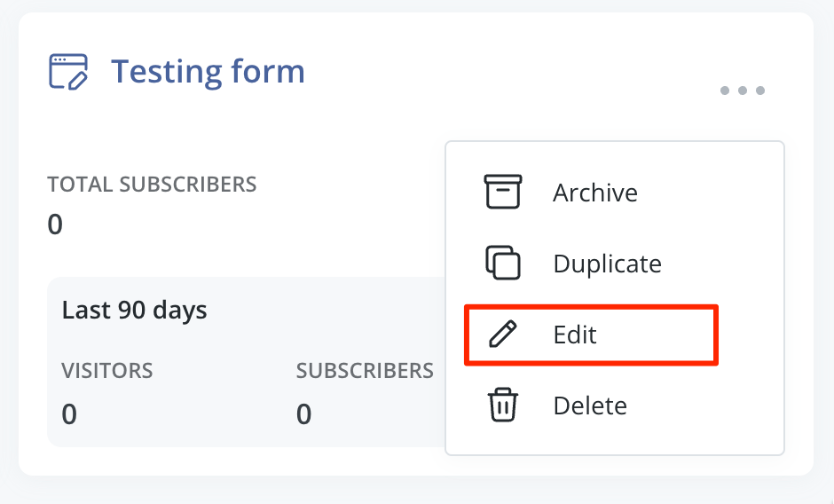Click the Duplicate overlapping squares icon
The width and height of the screenshot is (834, 504).
[x=502, y=264]
